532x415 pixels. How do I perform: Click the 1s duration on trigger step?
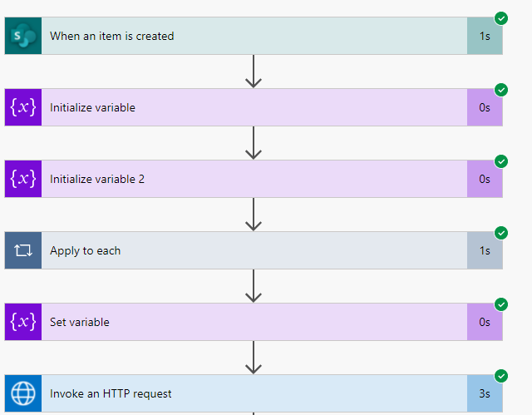click(x=485, y=37)
